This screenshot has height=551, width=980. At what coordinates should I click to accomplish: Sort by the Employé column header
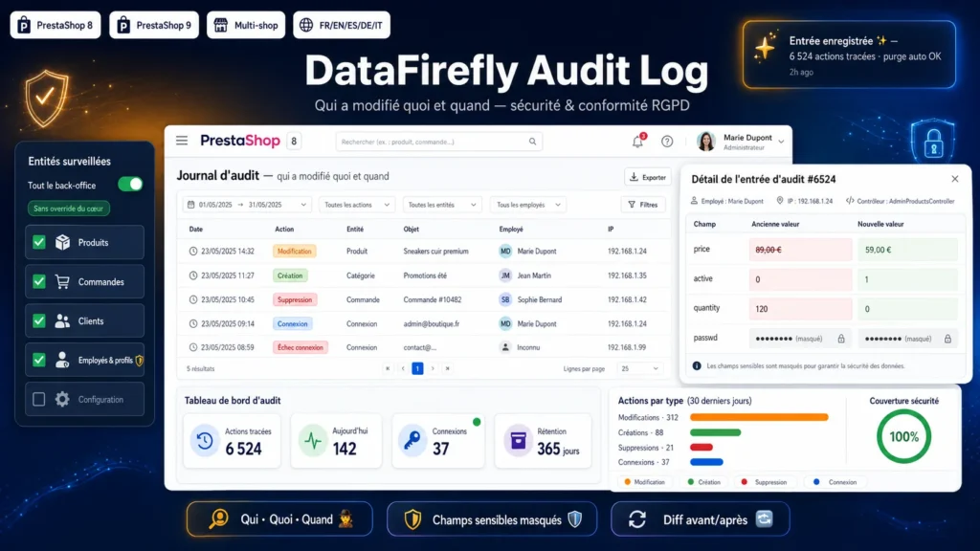[511, 230]
